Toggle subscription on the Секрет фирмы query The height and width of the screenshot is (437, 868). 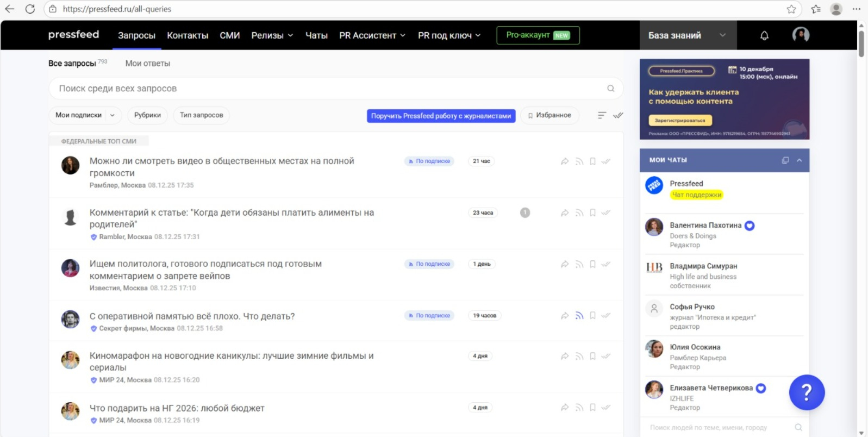pos(579,316)
